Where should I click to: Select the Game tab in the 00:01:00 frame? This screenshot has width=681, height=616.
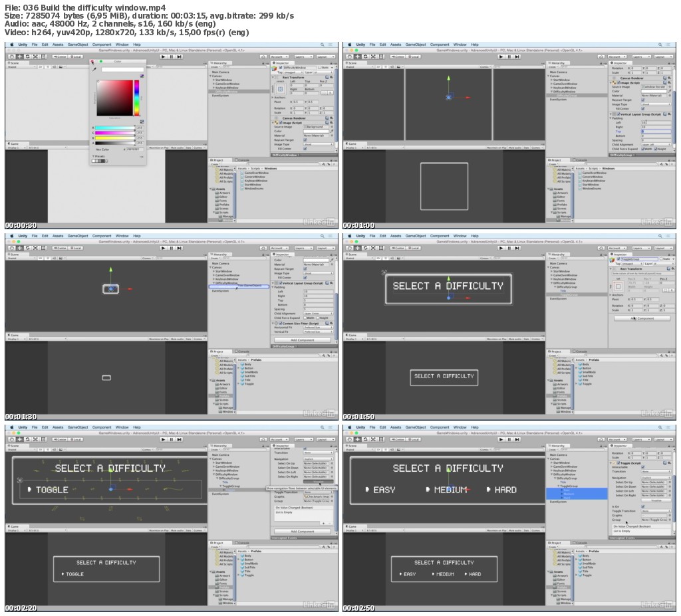point(351,144)
